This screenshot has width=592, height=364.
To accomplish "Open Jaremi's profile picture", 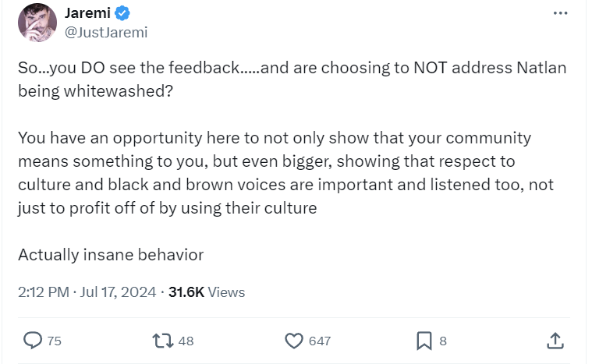I will pyautogui.click(x=37, y=23).
